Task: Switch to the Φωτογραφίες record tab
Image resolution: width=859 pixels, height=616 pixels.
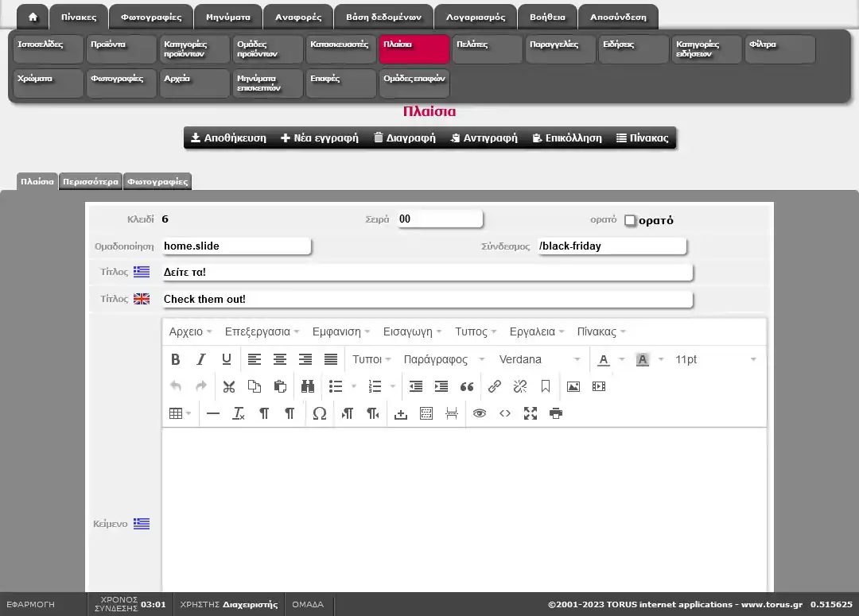Action: click(157, 181)
